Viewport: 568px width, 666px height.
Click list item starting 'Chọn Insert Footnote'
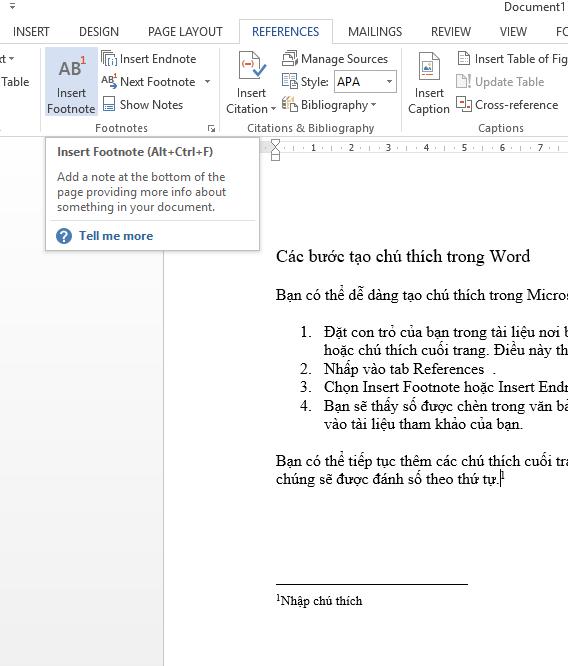[x=446, y=387]
